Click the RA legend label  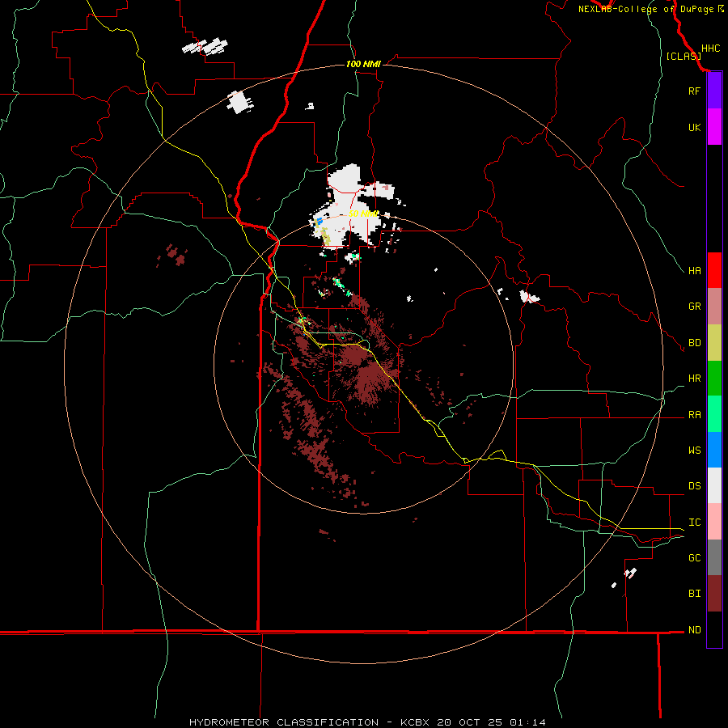(694, 415)
